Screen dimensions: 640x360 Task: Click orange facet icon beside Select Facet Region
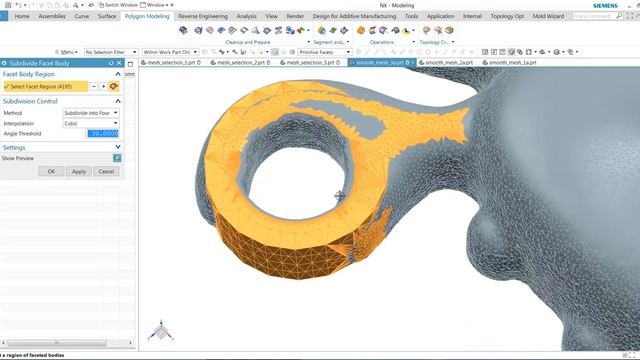click(114, 86)
